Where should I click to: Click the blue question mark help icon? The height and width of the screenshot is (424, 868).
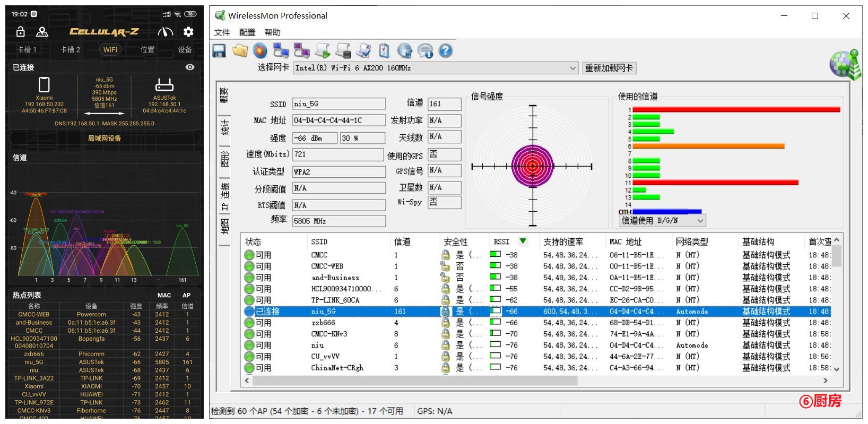[446, 51]
